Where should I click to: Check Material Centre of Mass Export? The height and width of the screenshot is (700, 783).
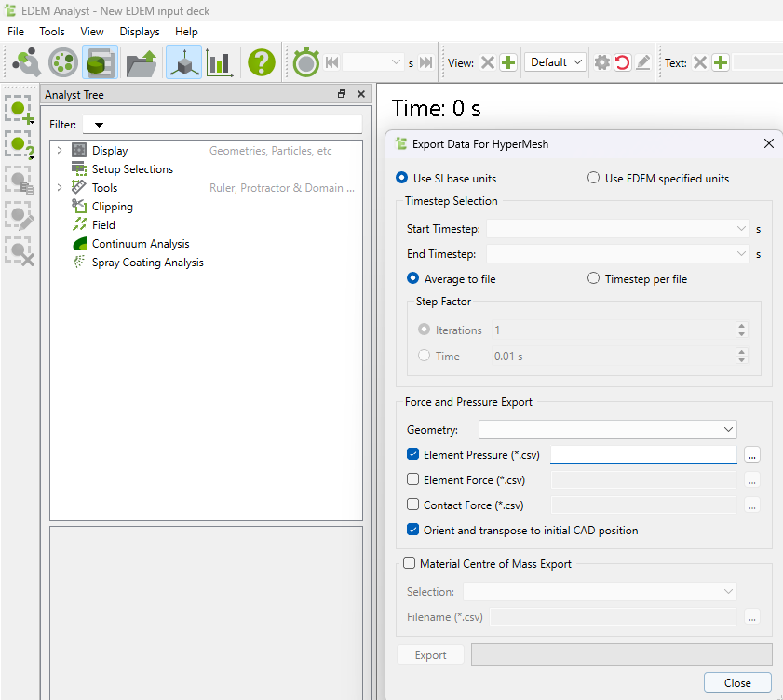tap(409, 563)
